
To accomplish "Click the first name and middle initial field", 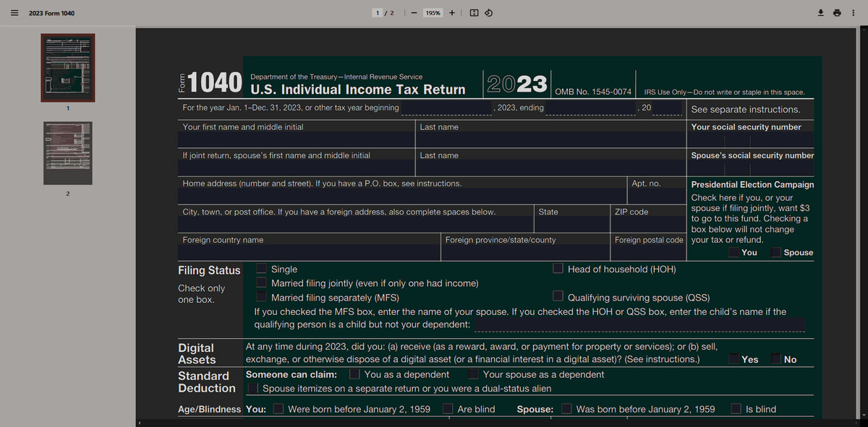I will [297, 140].
